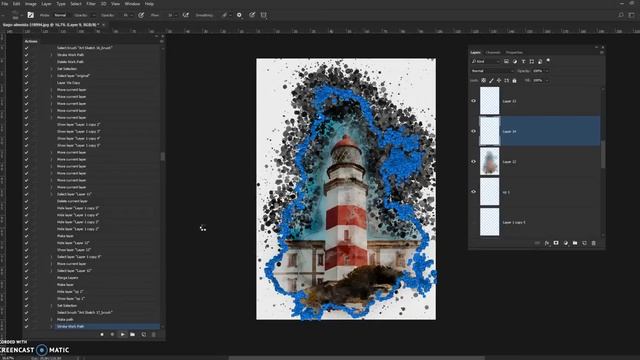The height and width of the screenshot is (360, 640).
Task: Open the workspace switcher icon
Action: click(631, 15)
